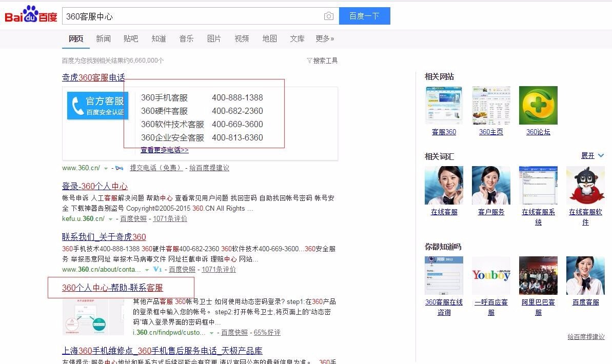Click the 百度一下 search button

(364, 16)
